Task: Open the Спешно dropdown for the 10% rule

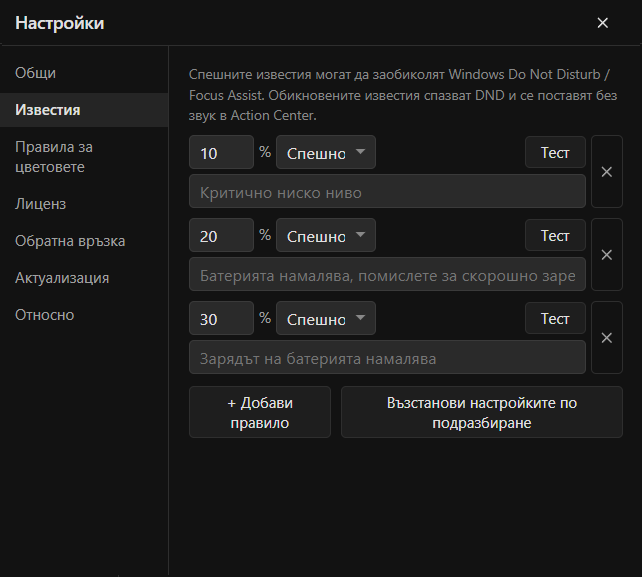Action: [326, 152]
